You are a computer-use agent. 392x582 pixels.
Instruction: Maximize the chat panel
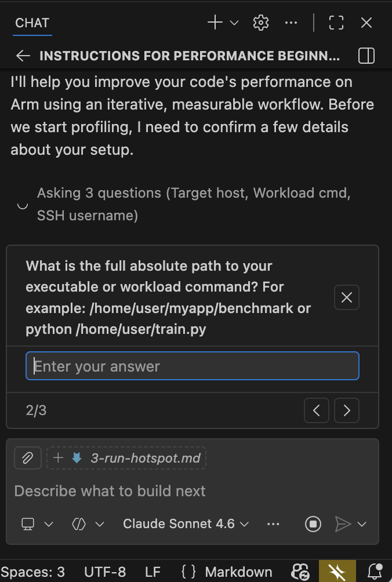pos(336,23)
